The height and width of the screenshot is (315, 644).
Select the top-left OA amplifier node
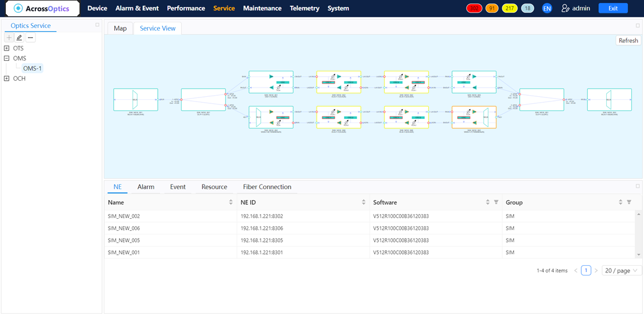pos(271,82)
